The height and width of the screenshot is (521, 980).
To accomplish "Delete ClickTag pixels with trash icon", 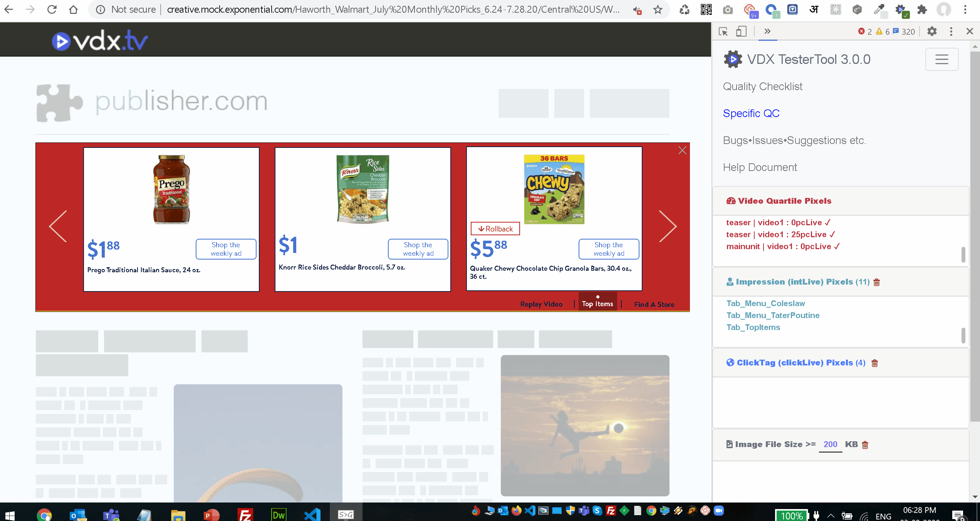I will tap(875, 363).
